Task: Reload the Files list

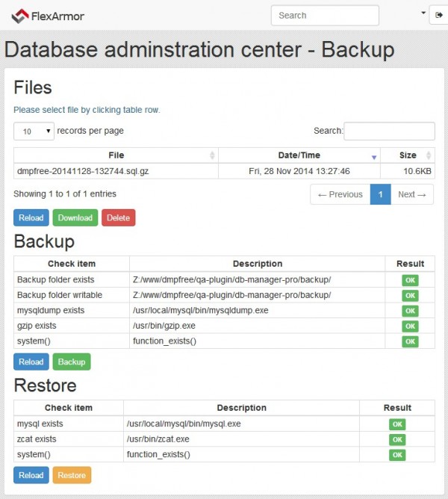Action: click(31, 218)
